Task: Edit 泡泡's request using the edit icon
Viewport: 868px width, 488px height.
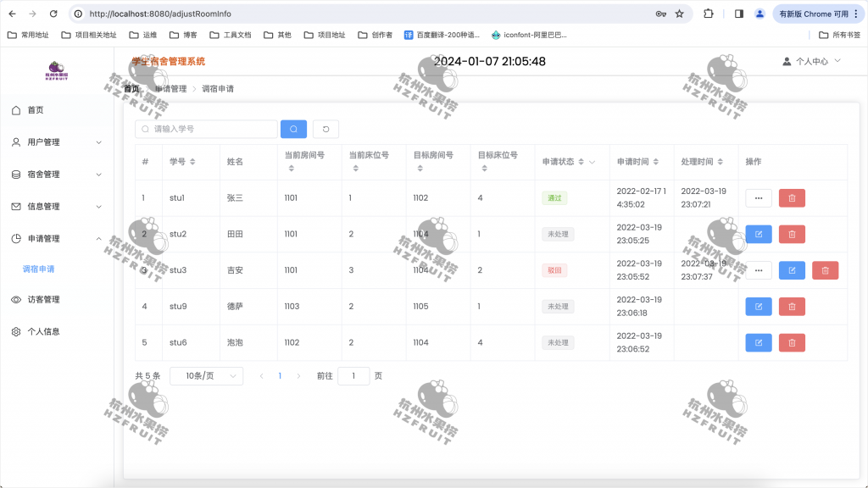Action: click(758, 342)
